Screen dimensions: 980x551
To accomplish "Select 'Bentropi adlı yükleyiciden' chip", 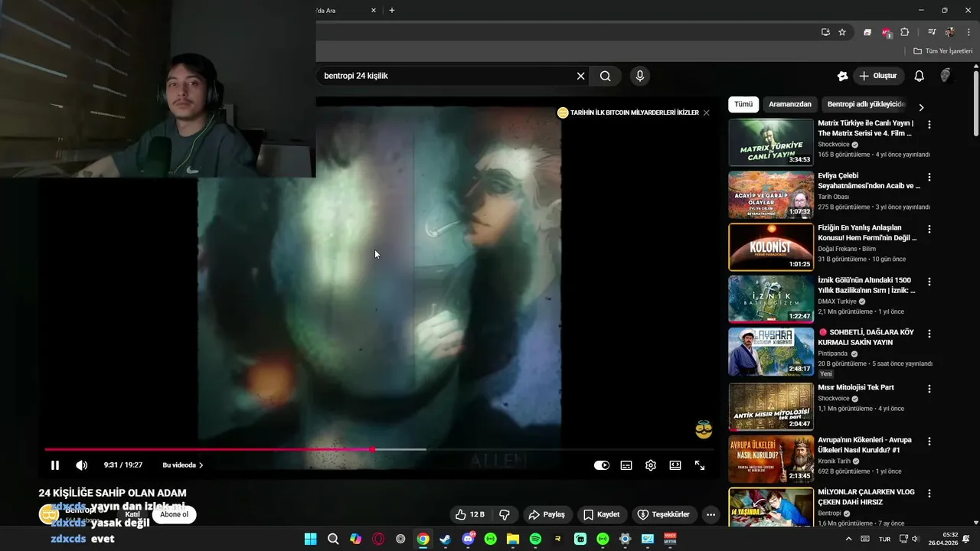I will tap(866, 104).
